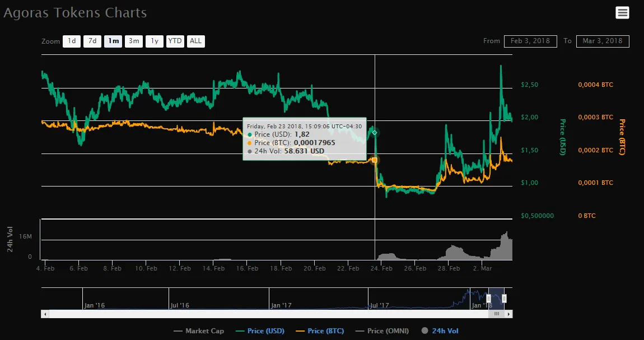Switch zoom to 1y
The height and width of the screenshot is (340, 644).
tap(155, 41)
